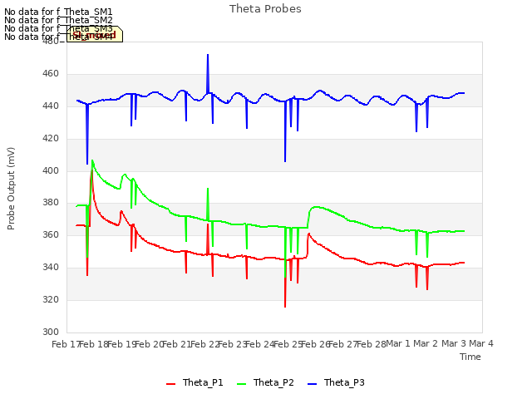Screen dimensions: 532x399
Task: Click the '340' y-axis tick label
Action: click(x=51, y=268)
